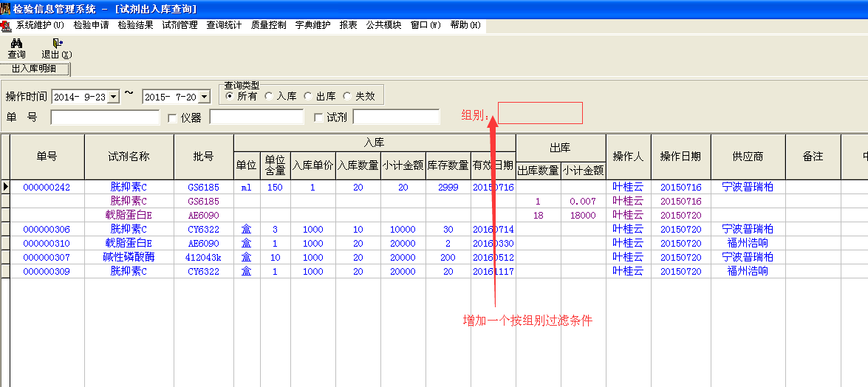Click supplier 福州浩响 in order 000000309 row
868x387 pixels.
click(x=748, y=271)
